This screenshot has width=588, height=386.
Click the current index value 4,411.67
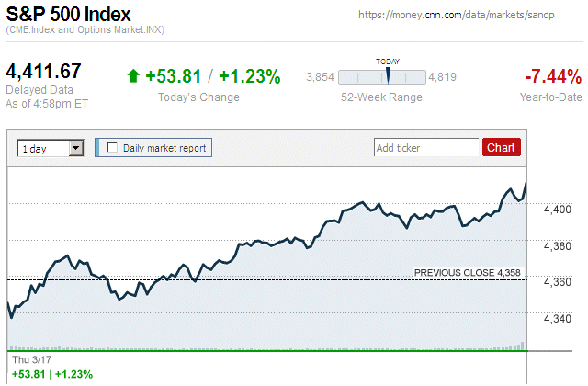(x=44, y=72)
